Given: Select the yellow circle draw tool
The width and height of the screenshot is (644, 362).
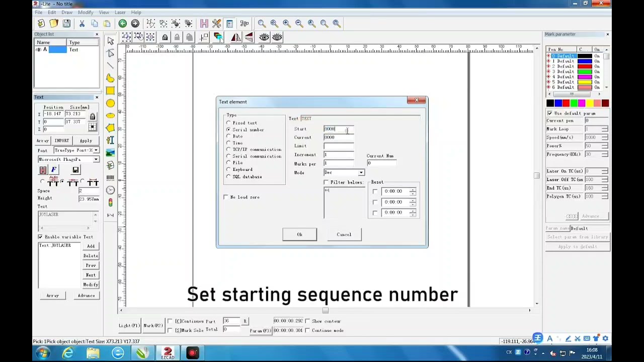Looking at the screenshot, I should (x=110, y=103).
